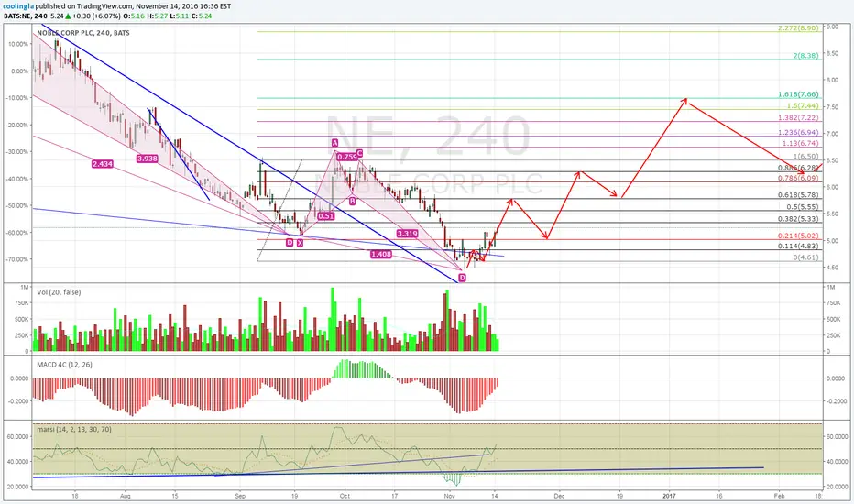Viewport: 854px width, 504px height.
Task: Click the 0.786(6.09) Fibonacci level label
Action: coord(798,178)
